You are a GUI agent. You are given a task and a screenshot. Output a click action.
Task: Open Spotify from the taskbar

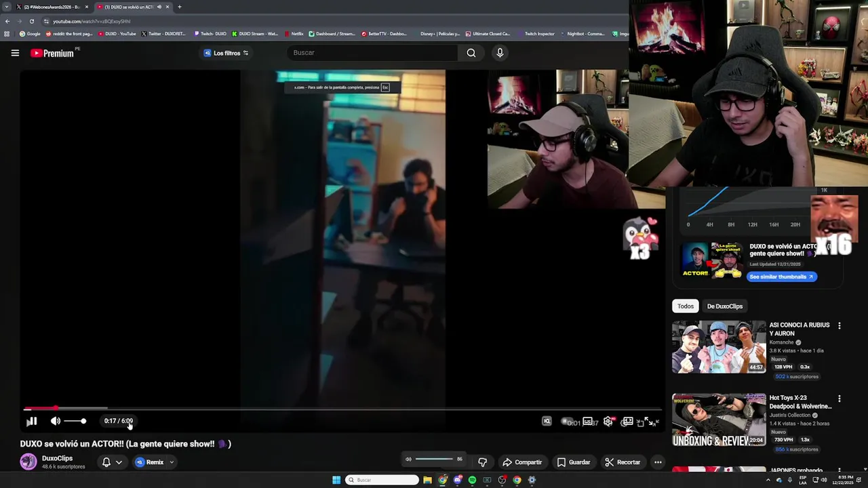[x=472, y=480]
